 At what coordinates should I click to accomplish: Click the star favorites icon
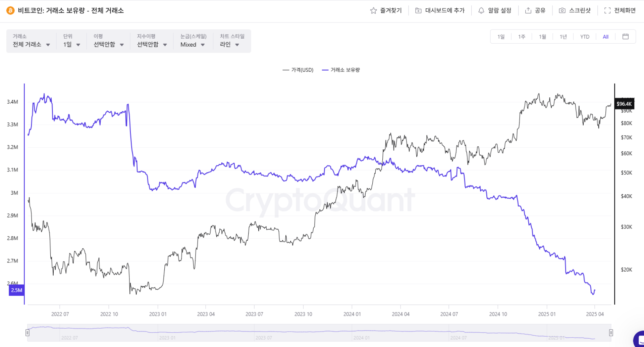373,11
